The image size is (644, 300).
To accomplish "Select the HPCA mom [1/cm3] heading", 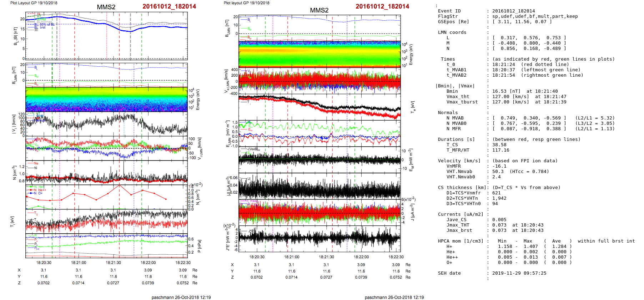I will click(x=461, y=241).
